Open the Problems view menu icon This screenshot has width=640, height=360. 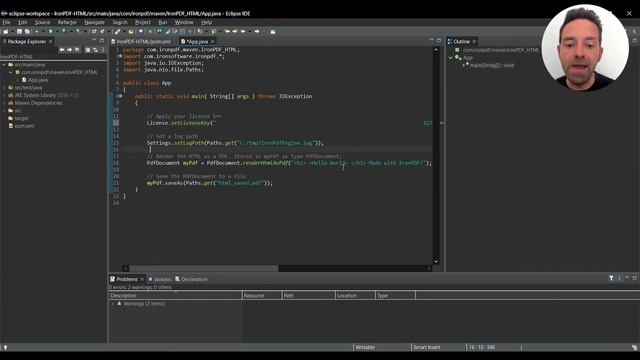click(x=619, y=278)
